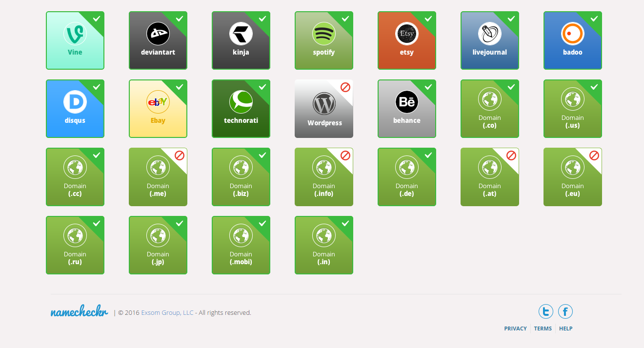Open the TERMS footer link
The height and width of the screenshot is (348, 644).
(543, 329)
